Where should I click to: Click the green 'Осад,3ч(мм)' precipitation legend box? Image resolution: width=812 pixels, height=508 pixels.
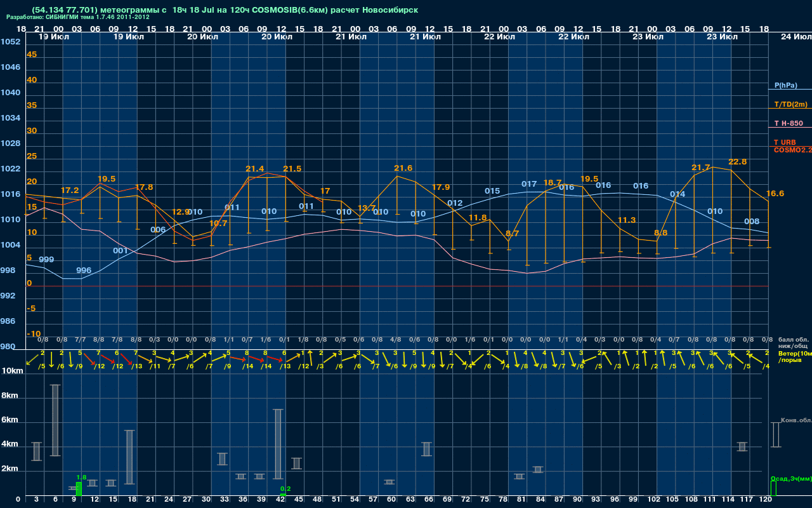tap(773, 488)
